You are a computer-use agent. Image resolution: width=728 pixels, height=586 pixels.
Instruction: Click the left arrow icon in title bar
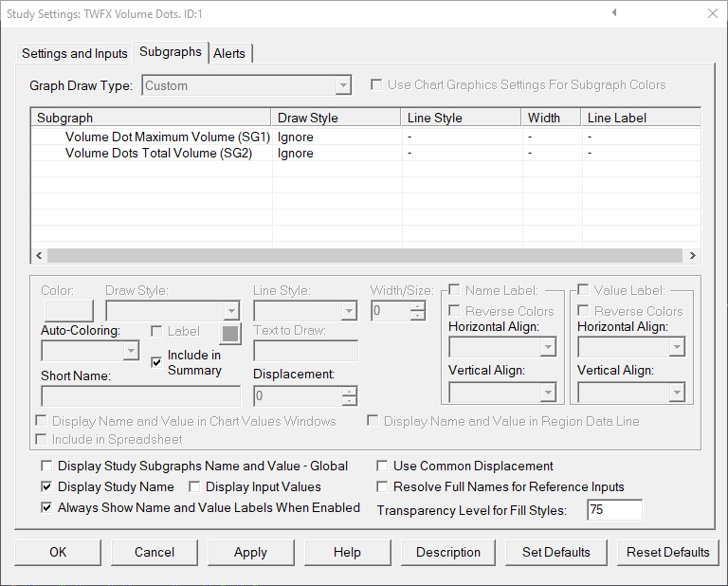pos(614,12)
